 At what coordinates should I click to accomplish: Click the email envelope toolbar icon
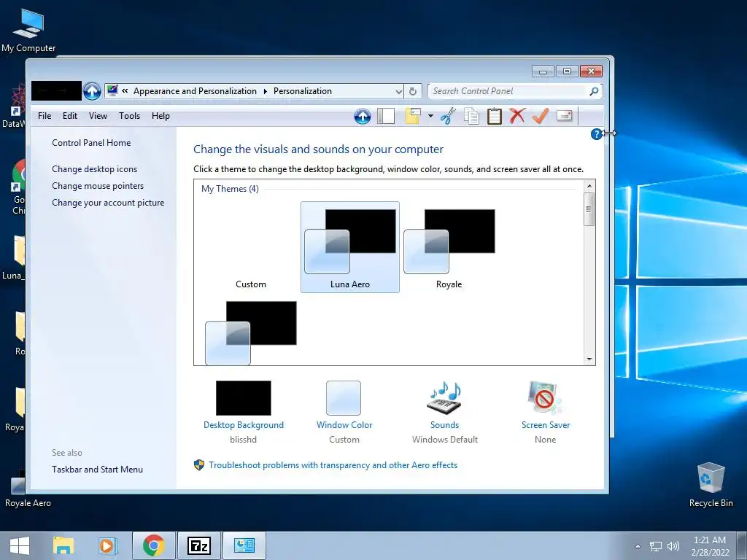[x=564, y=116]
